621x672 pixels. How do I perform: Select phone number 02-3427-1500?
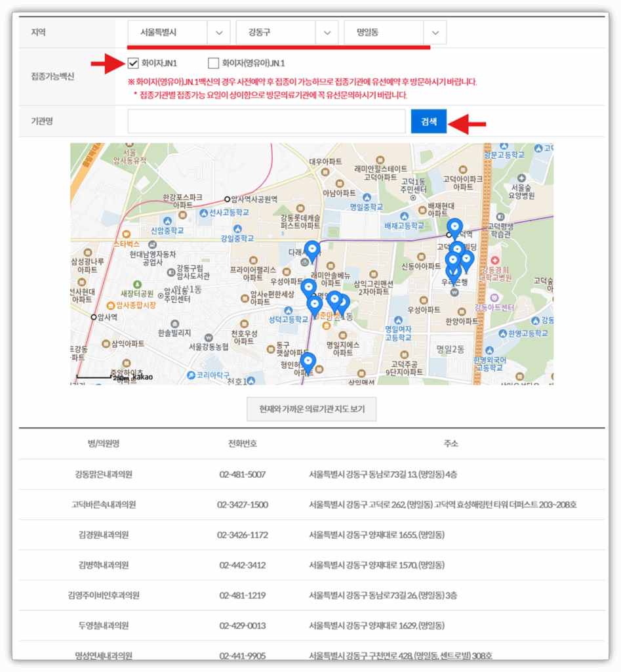[243, 505]
